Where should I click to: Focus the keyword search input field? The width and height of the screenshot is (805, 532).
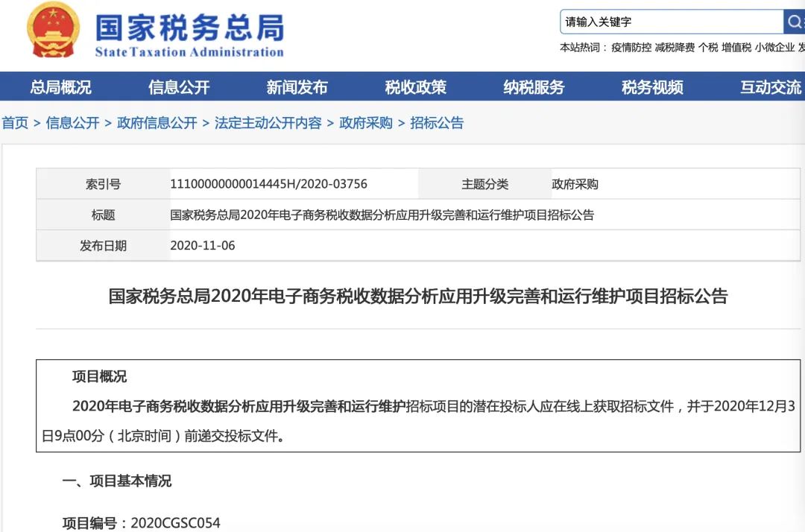(671, 22)
